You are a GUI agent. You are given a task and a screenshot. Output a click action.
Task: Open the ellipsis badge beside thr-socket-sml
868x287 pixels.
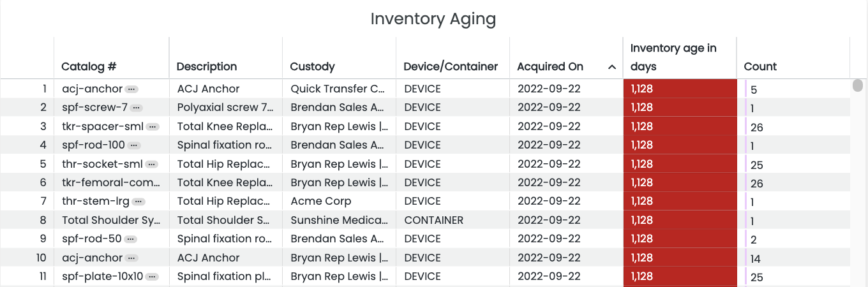151,164
